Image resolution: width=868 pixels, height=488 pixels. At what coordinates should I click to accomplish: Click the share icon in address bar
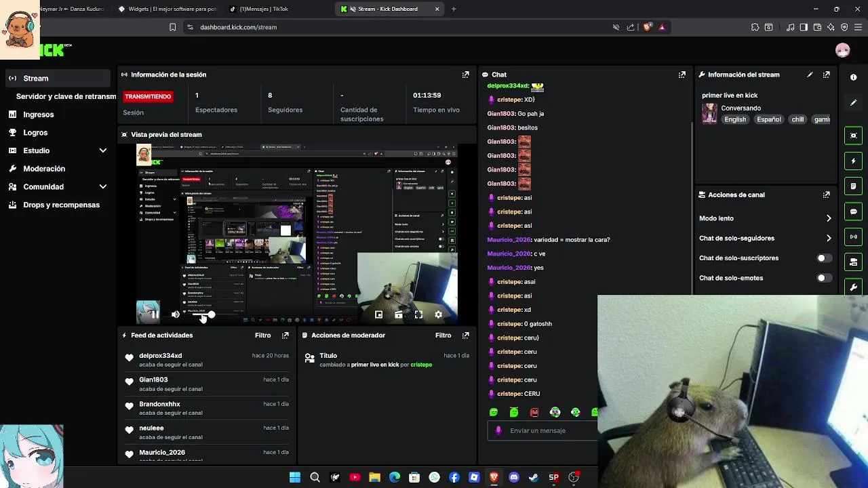coord(631,27)
